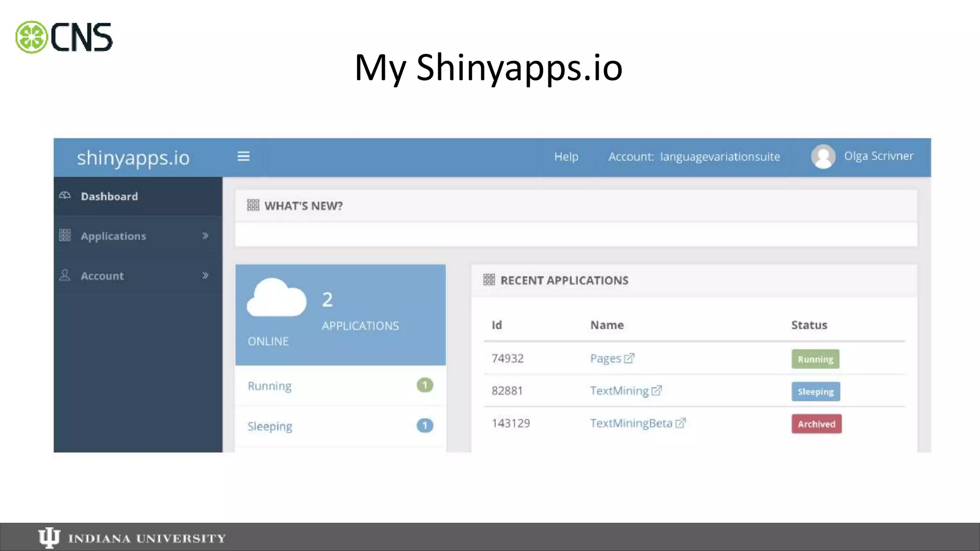Click the Indiana University trident logo

point(49,538)
